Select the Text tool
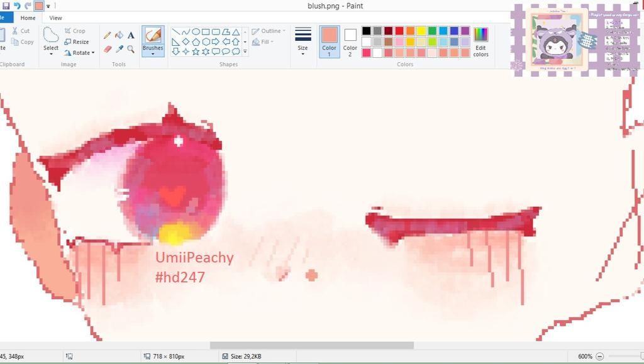The height and width of the screenshot is (364, 644). click(131, 36)
